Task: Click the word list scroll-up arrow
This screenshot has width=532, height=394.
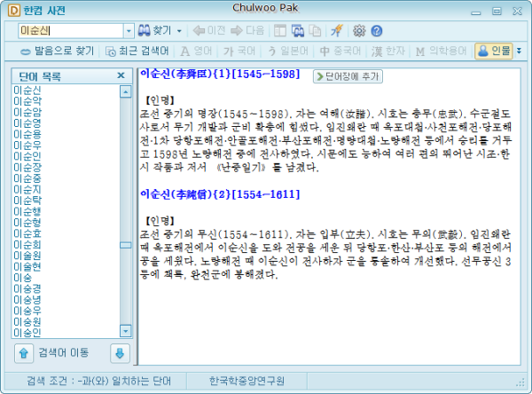Action: [x=126, y=91]
